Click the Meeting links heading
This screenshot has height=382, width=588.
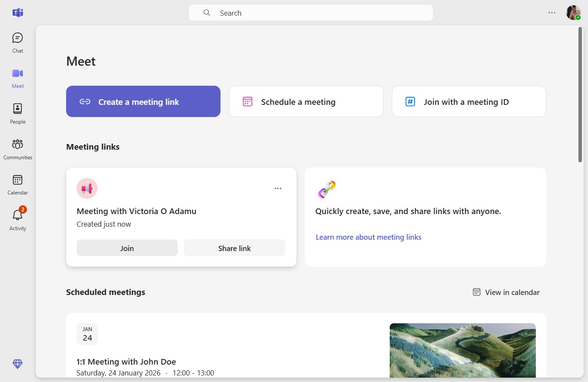tap(93, 147)
